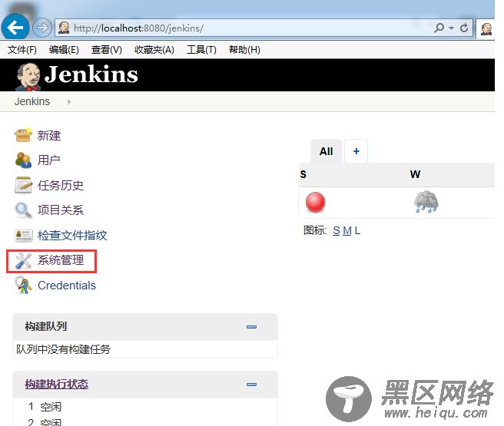Click the address bar search magnifier icon
This screenshot has height=426, width=504.
(439, 28)
